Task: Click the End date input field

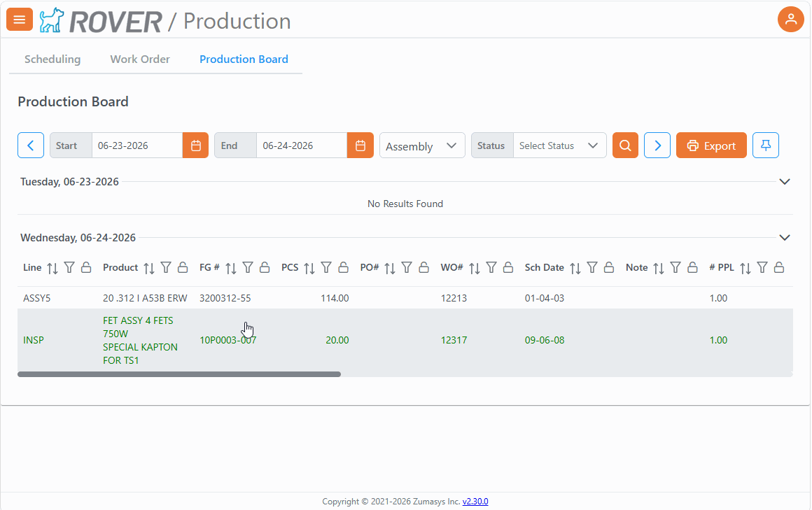Action: point(302,146)
